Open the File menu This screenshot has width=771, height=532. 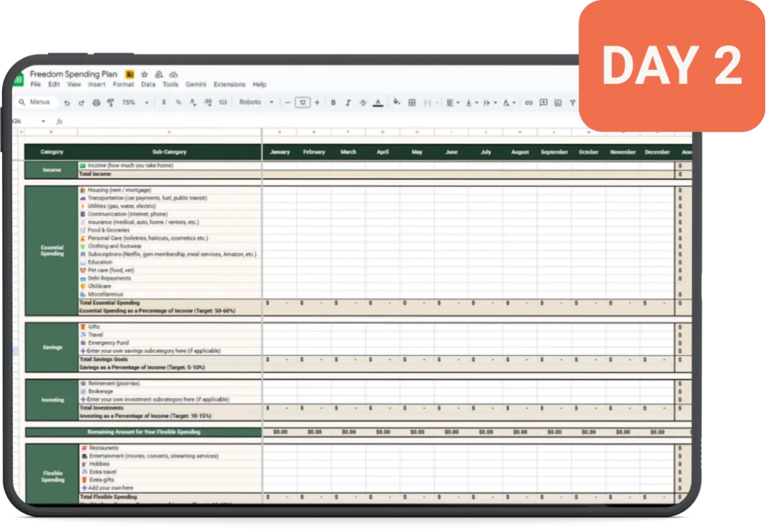point(35,84)
